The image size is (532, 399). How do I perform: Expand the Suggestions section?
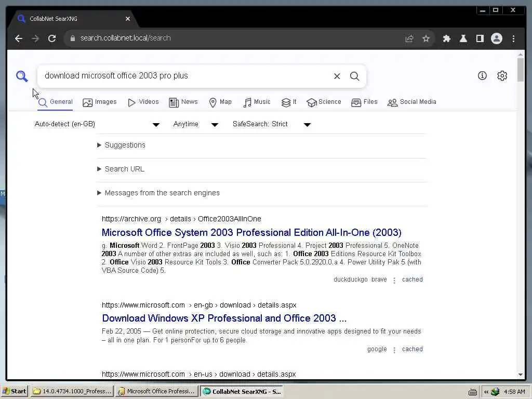(122, 145)
